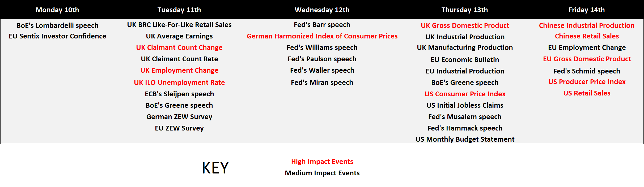Click UK Claimant Count Change event
Screen dimensions: 644x187
(x=179, y=47)
